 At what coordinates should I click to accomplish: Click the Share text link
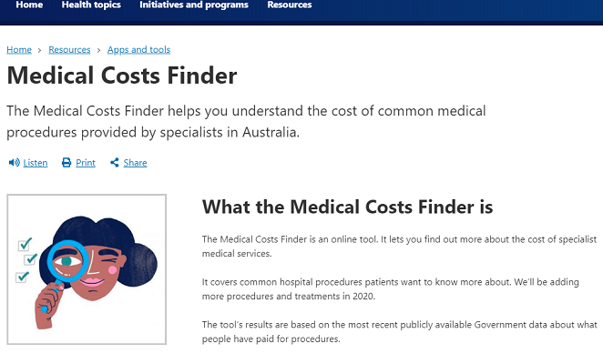(x=135, y=163)
